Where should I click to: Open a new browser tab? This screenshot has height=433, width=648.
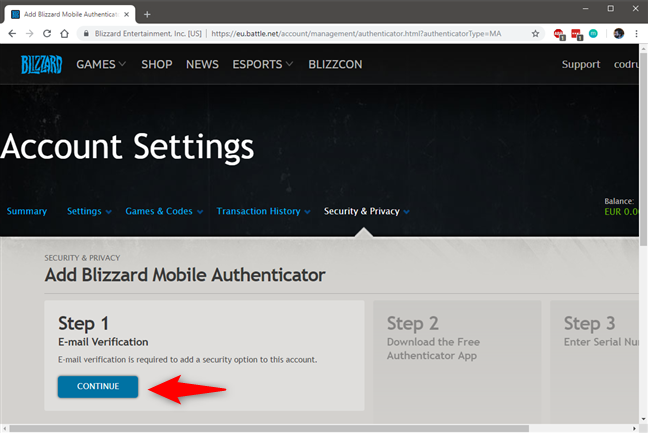click(147, 14)
